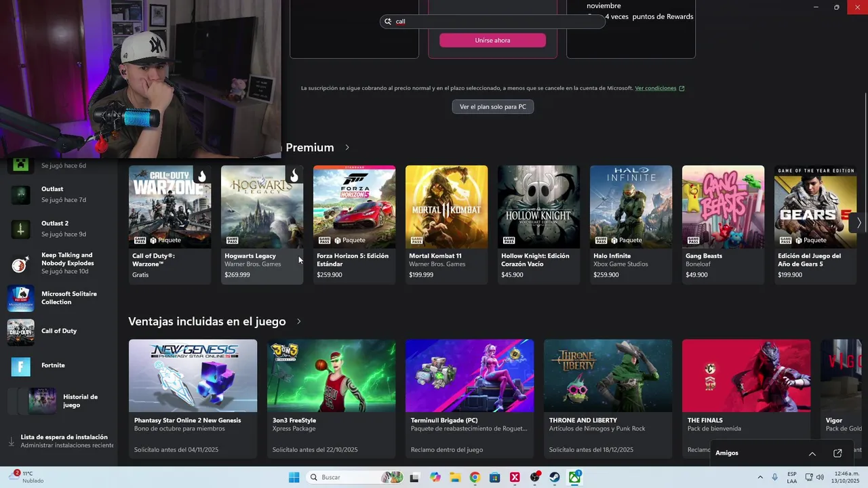The image size is (868, 488).
Task: Open Gang Beasts game card
Action: 724,224
